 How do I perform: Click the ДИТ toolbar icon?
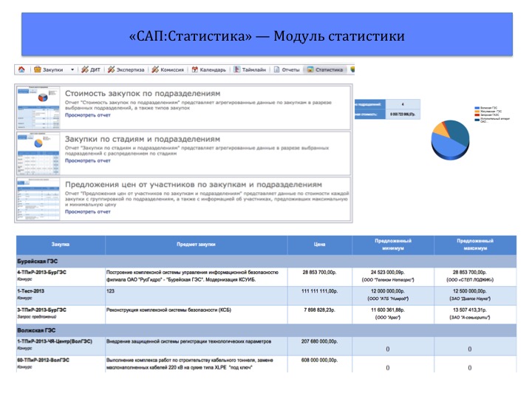pos(84,70)
